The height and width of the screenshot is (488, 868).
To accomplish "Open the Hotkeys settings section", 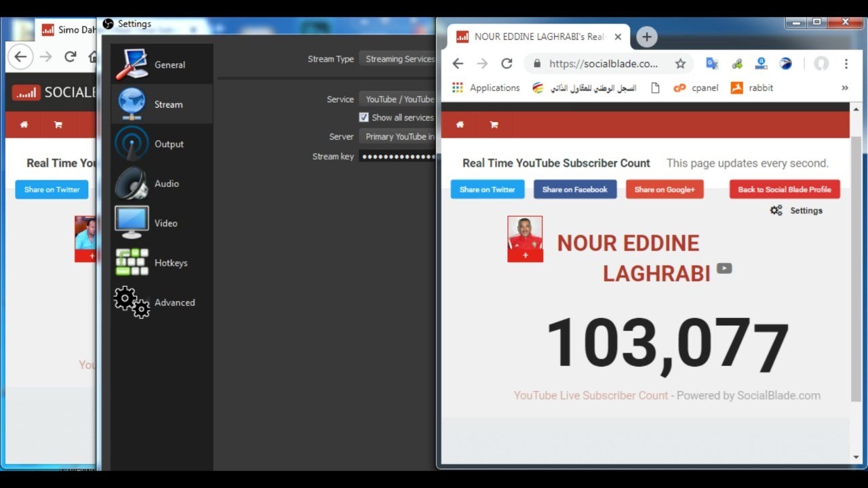I will tap(161, 262).
